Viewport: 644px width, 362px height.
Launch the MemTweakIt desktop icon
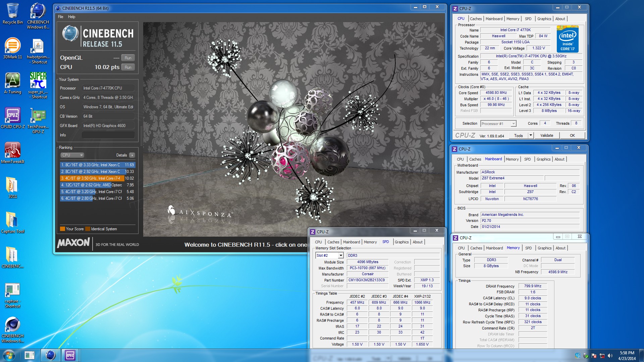(13, 153)
